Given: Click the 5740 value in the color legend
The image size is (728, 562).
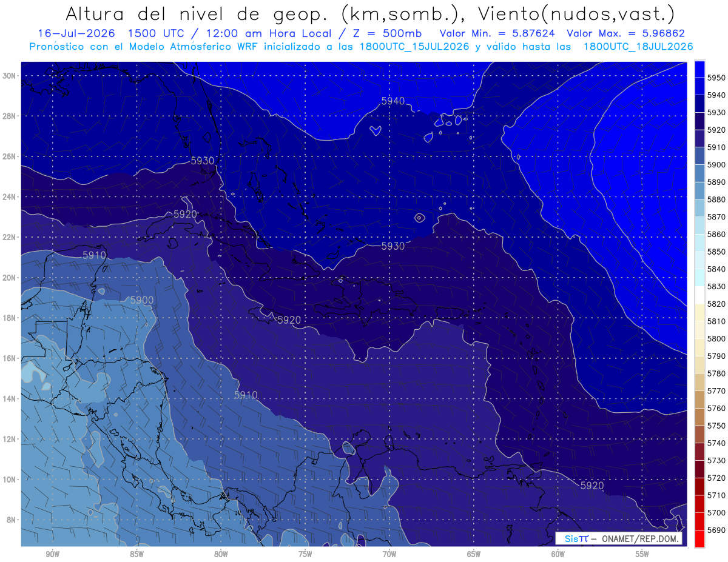Looking at the screenshot, I should (716, 443).
